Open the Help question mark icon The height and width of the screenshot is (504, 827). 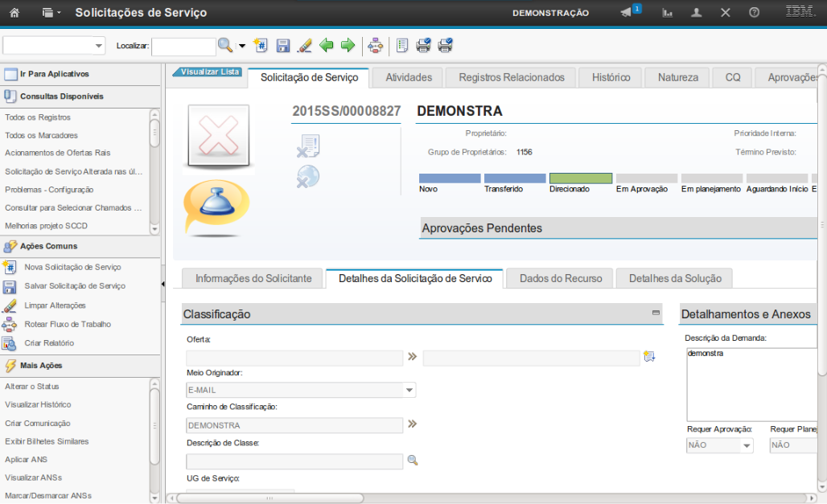[754, 13]
